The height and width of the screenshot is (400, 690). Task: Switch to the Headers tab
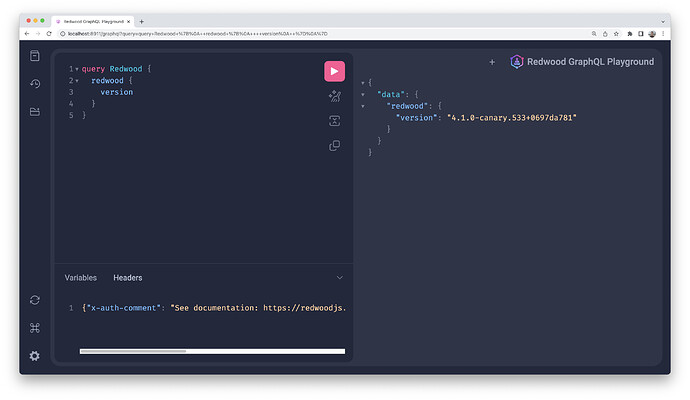pos(128,278)
